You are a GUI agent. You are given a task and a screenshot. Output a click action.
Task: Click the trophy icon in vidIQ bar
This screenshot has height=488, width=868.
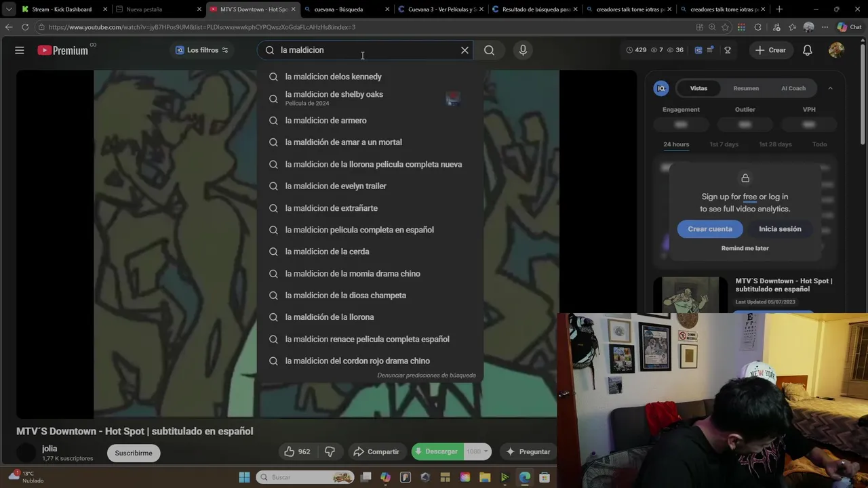[x=728, y=50]
